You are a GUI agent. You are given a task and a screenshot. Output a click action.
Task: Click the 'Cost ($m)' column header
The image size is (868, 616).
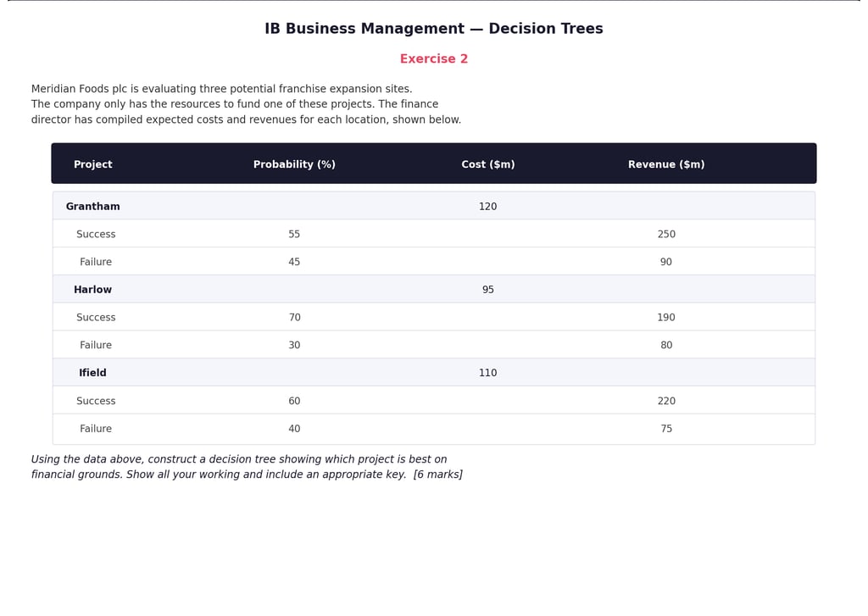[487, 164]
